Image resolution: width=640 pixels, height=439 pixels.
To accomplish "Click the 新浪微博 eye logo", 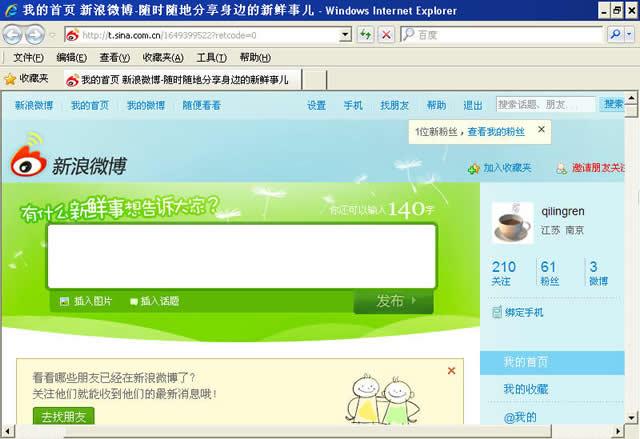I will coord(29,155).
